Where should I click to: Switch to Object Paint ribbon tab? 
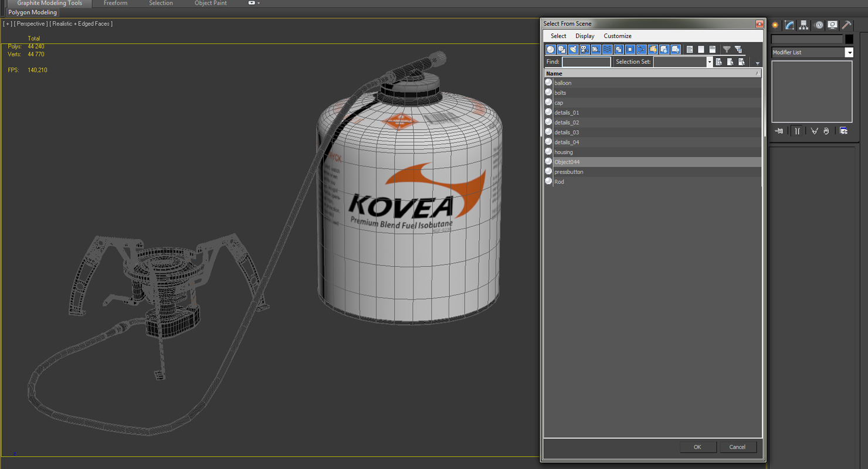click(211, 3)
